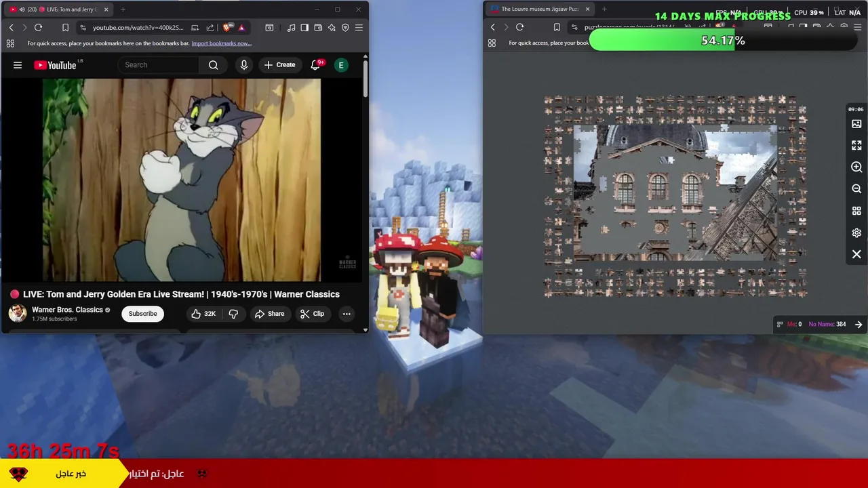
Task: Create a clip with the Clip button
Action: tap(312, 314)
